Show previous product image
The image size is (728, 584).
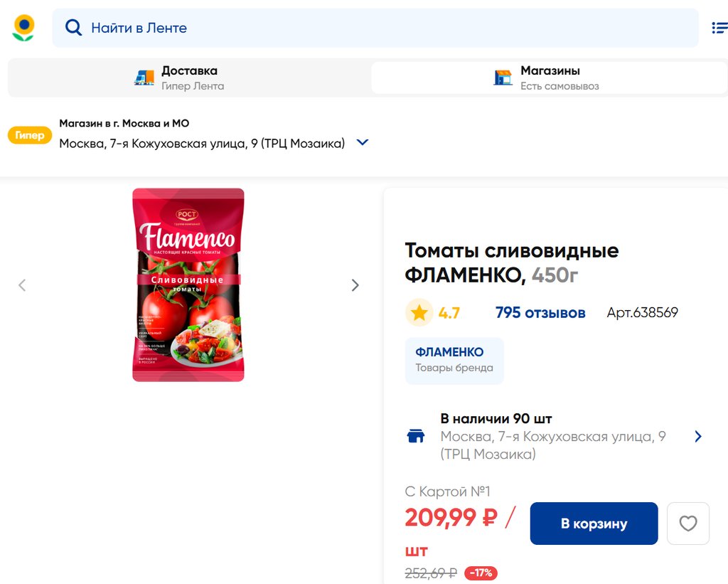22,285
